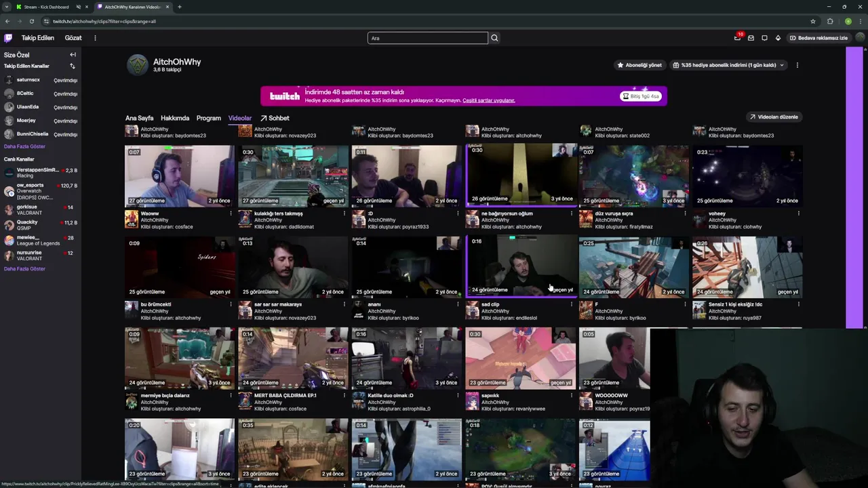Open the Hakkımda channel tab
The width and height of the screenshot is (868, 488).
(x=175, y=118)
